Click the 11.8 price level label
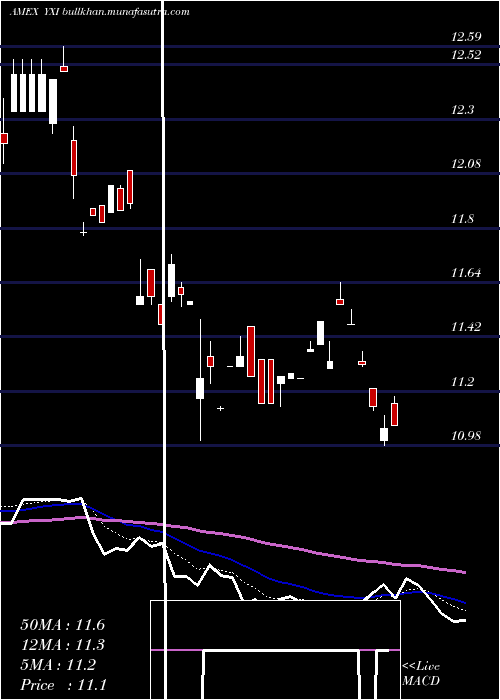The image size is (500, 700). point(462,219)
